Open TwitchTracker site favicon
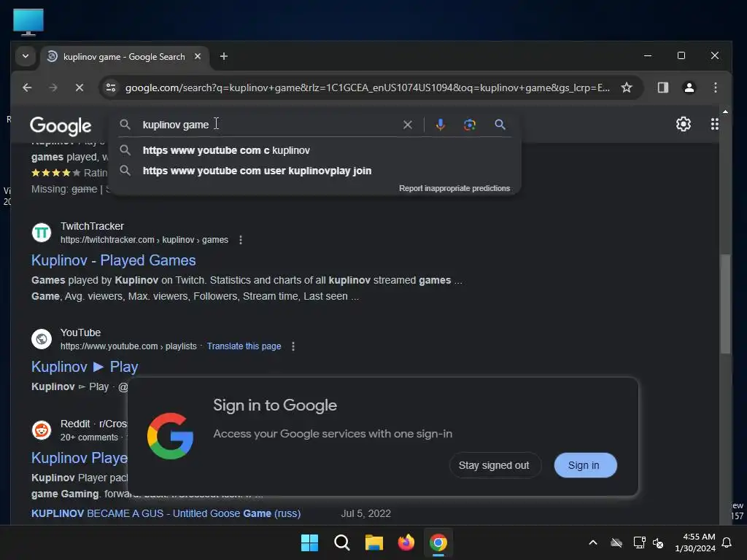 pos(42,233)
